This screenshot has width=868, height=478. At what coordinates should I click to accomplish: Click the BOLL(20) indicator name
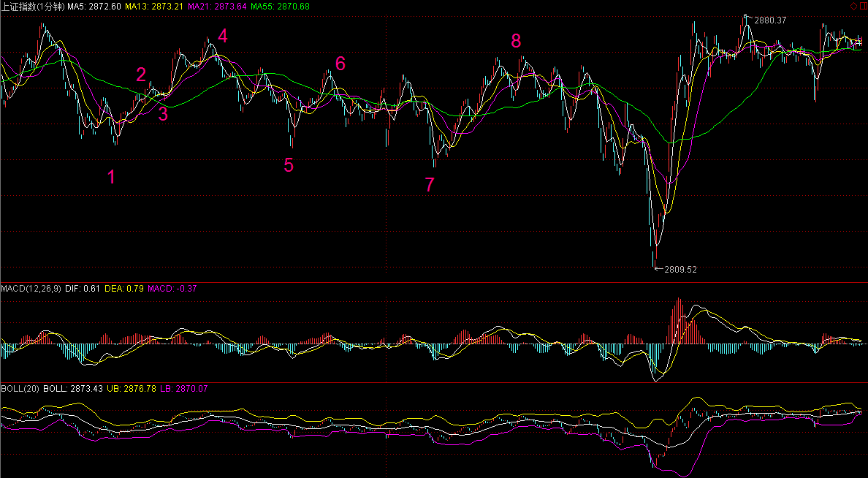(x=20, y=389)
